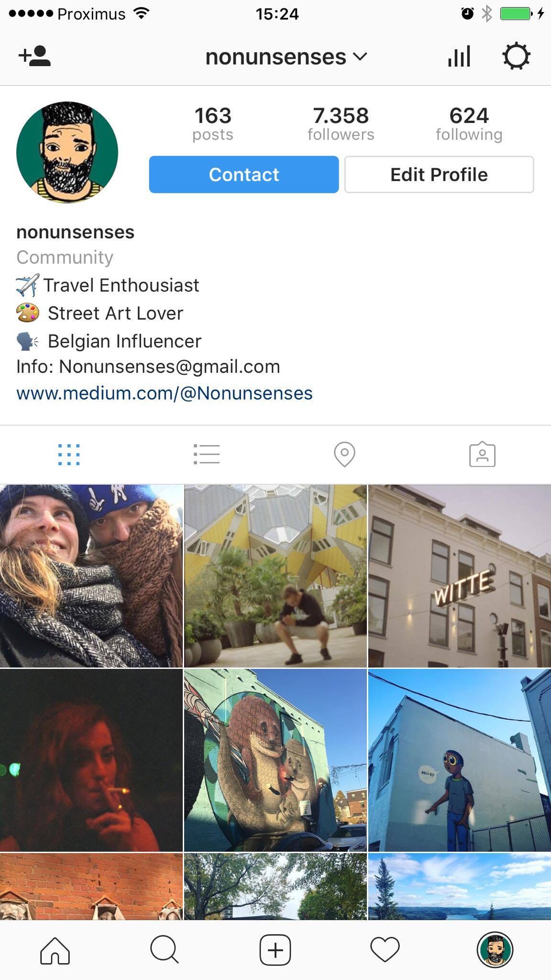Open the search magnifier icon
The width and height of the screenshot is (551, 980).
[x=165, y=950]
